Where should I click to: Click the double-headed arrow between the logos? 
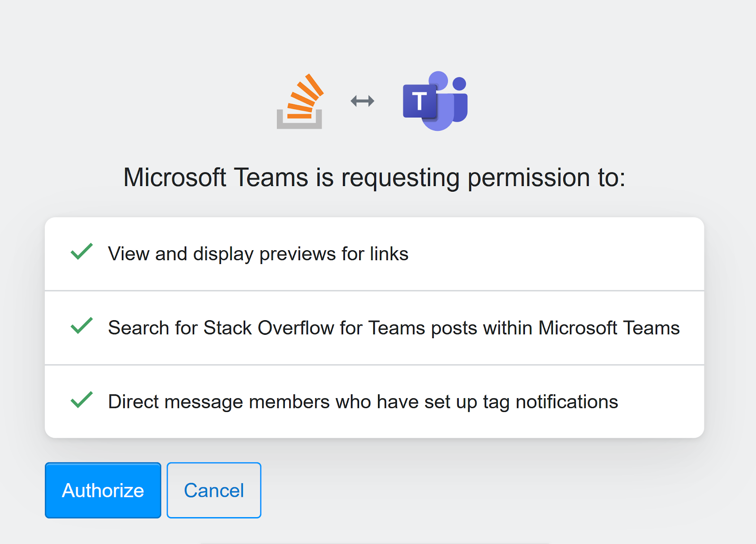click(362, 101)
